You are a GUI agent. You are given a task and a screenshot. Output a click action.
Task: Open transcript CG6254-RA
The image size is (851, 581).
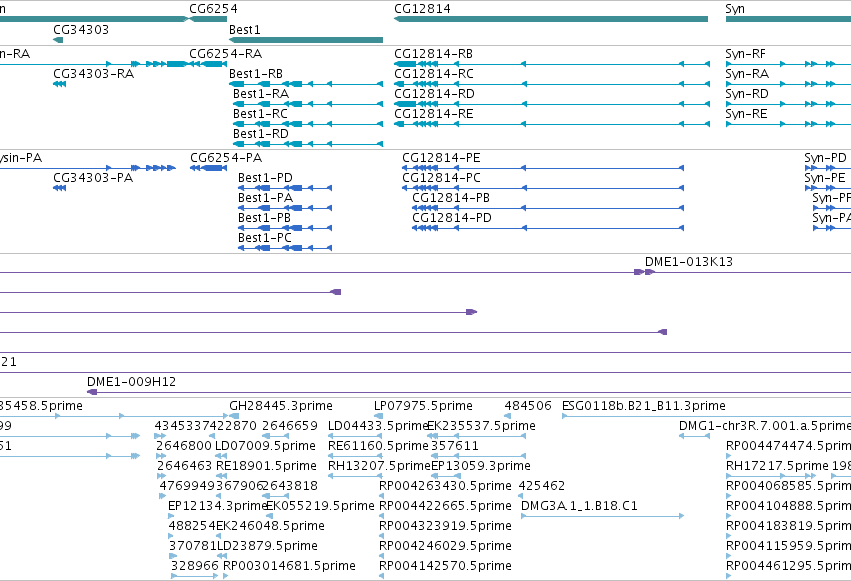[x=225, y=54]
